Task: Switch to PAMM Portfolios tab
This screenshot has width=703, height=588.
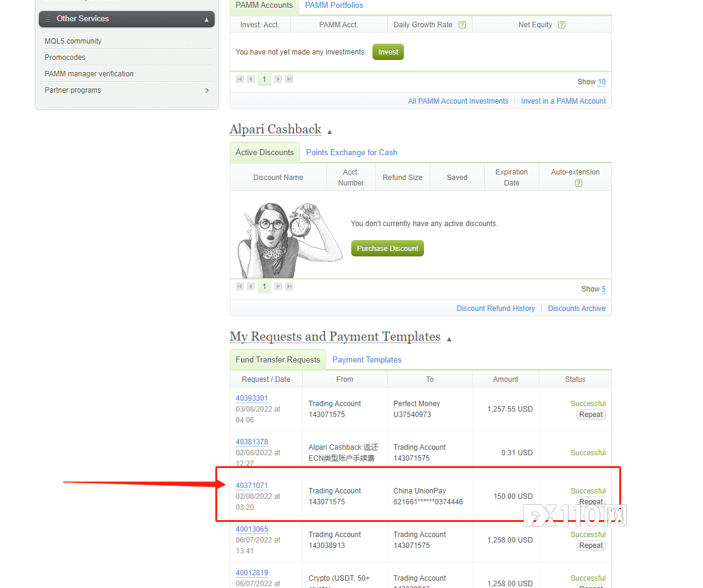Action: pos(334,5)
